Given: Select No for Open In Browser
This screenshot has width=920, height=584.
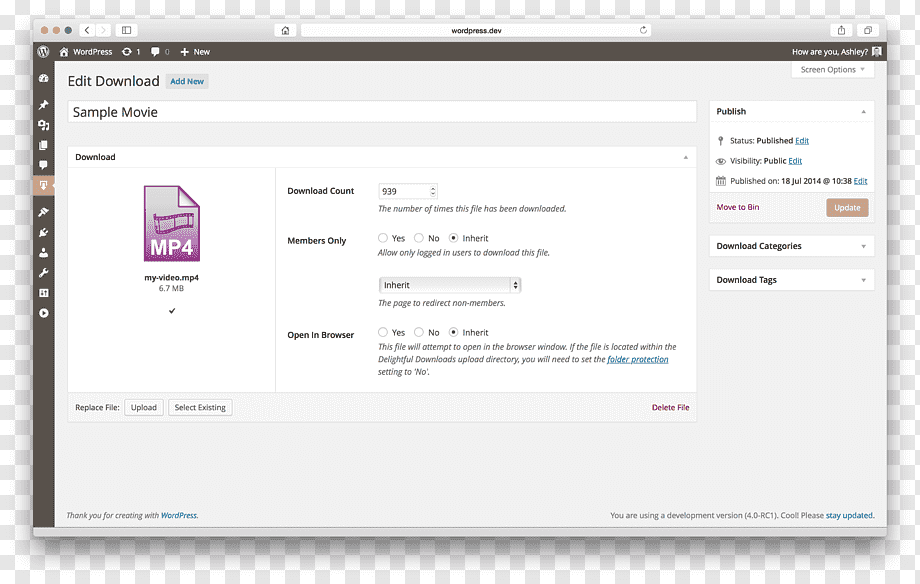Looking at the screenshot, I should (x=419, y=332).
